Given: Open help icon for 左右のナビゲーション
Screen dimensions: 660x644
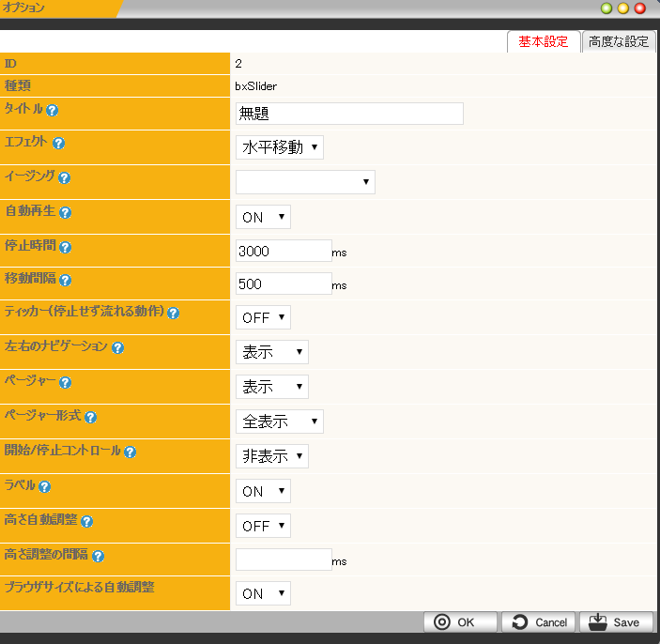Looking at the screenshot, I should click(x=117, y=347).
